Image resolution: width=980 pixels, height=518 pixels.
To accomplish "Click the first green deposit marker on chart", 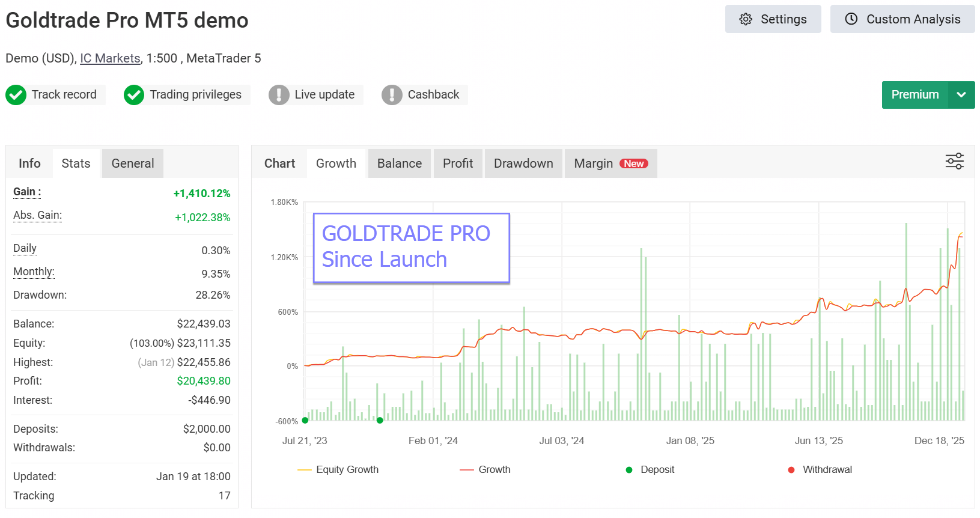I will [305, 421].
